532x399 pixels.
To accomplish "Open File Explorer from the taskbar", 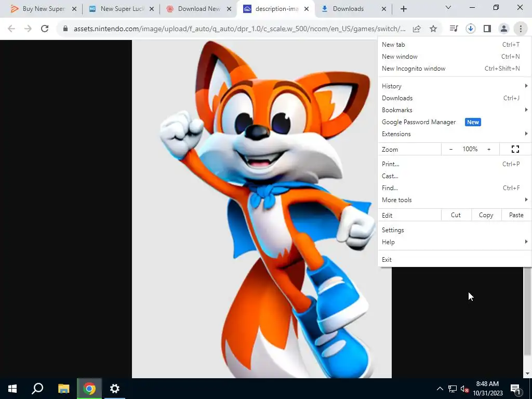I will (63, 389).
